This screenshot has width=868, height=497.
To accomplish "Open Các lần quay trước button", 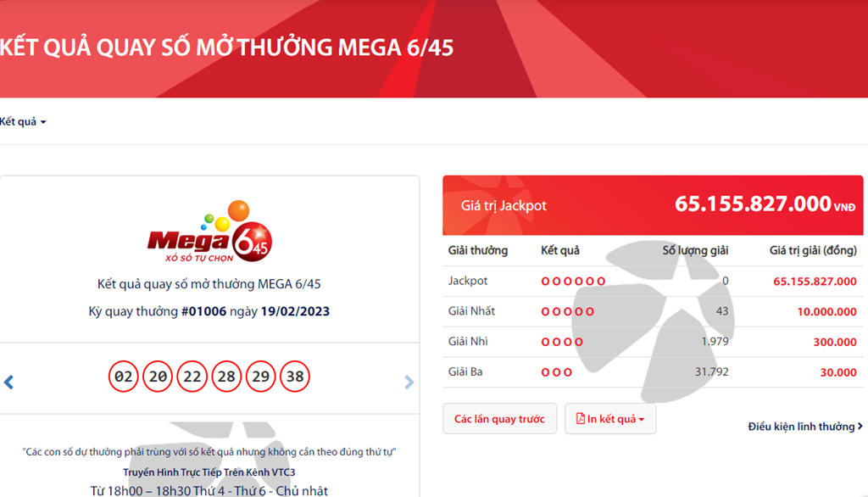I will coord(499,419).
